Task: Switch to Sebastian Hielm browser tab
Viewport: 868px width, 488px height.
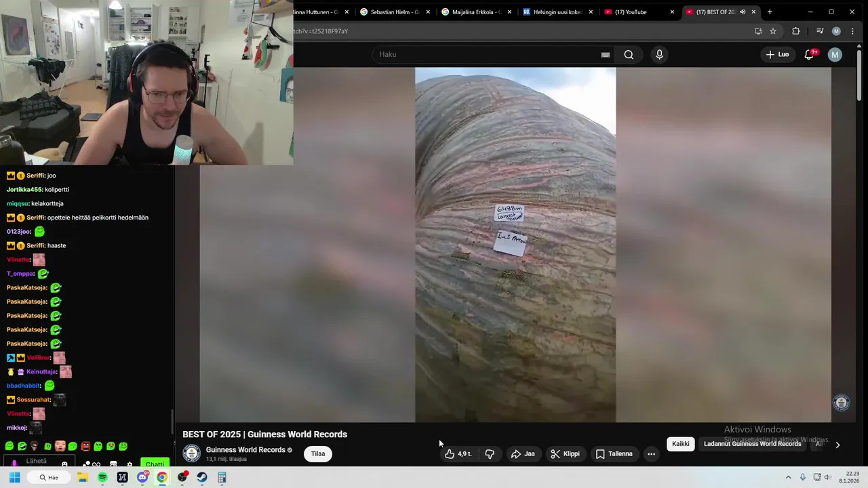Action: click(395, 12)
